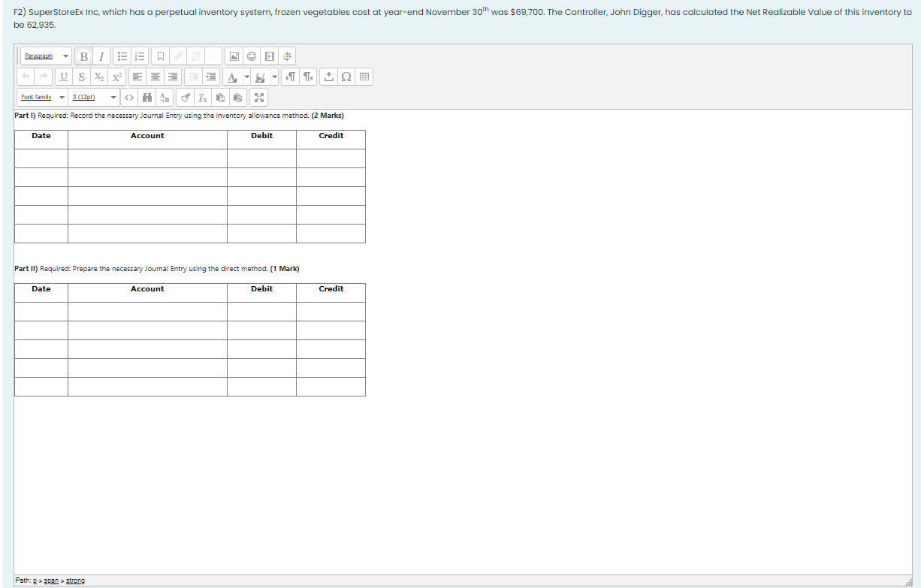
Task: Edit HTML source code
Action: [129, 98]
